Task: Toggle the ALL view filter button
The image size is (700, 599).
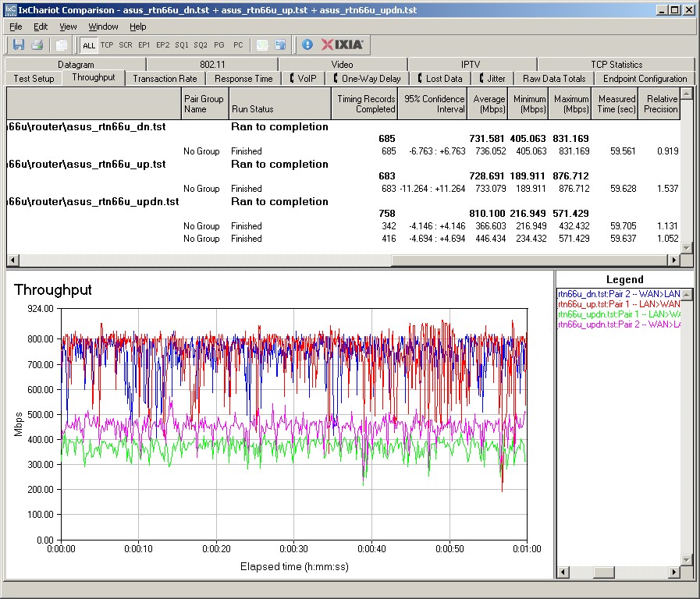Action: coord(88,45)
